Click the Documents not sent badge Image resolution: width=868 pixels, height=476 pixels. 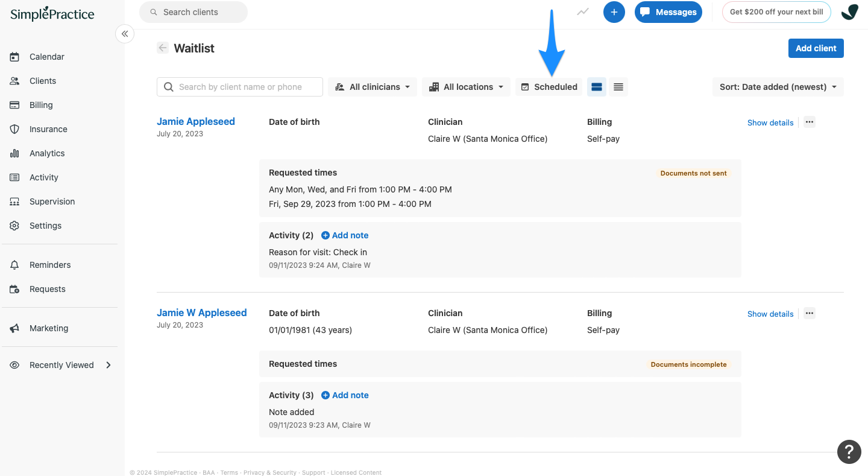point(693,173)
